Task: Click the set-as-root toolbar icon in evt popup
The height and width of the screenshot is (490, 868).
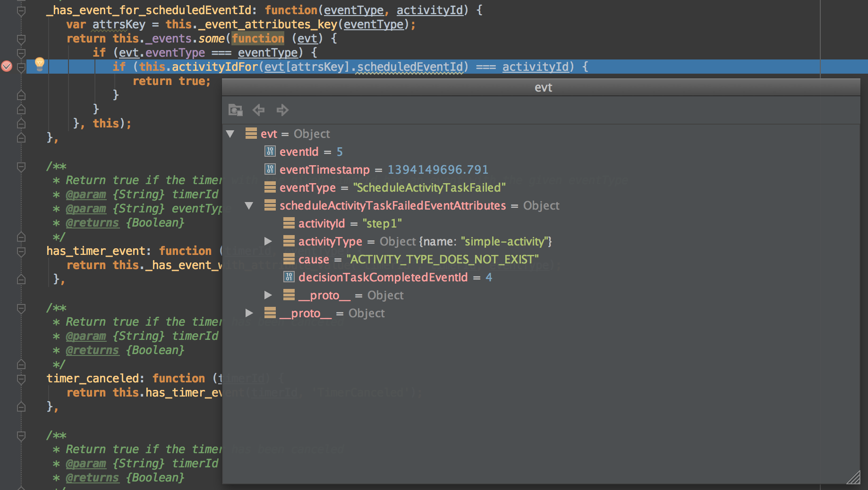Action: click(235, 110)
